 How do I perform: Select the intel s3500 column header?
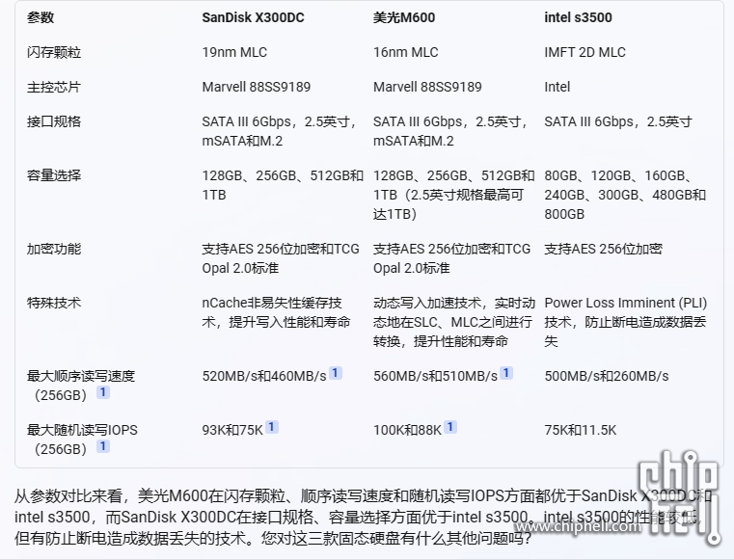coord(578,17)
